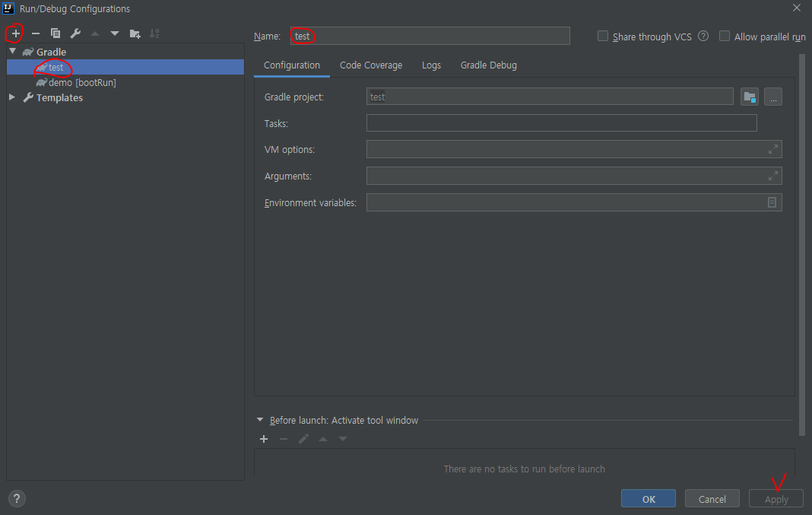
Task: Open the Gradle Debug tab
Action: [488, 65]
